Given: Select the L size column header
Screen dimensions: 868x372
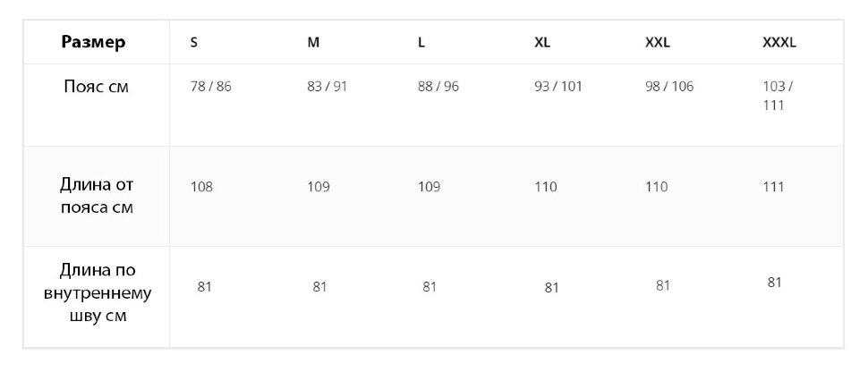Looking at the screenshot, I should tap(421, 43).
